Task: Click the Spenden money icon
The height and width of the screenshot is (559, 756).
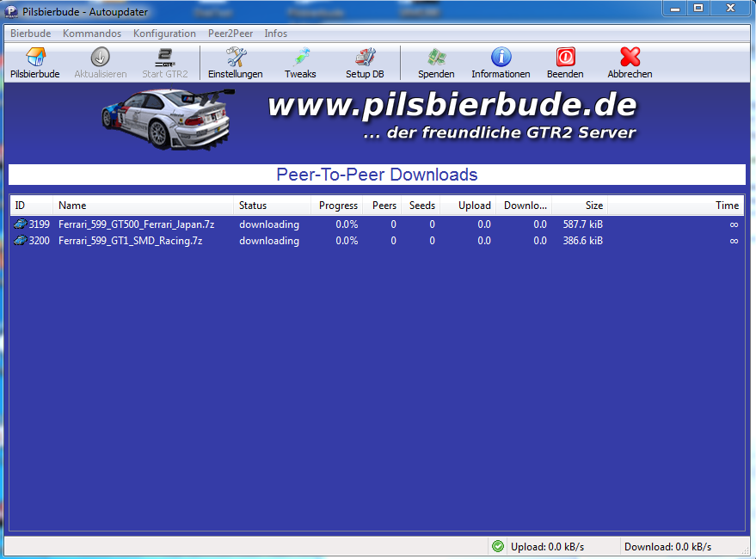Action: point(436,58)
